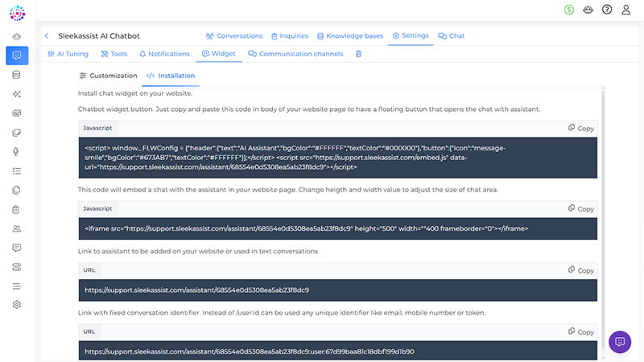Click the Sleekassist logo at top left

click(x=17, y=13)
